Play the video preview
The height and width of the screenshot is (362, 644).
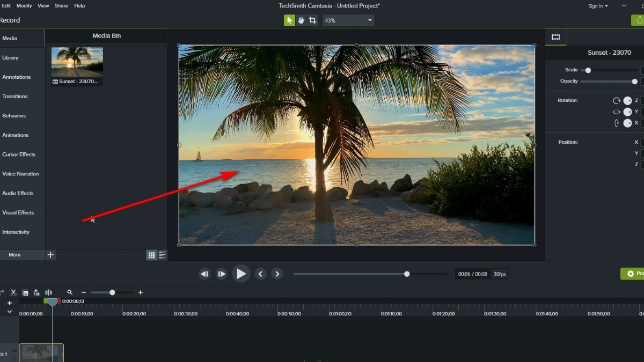241,274
